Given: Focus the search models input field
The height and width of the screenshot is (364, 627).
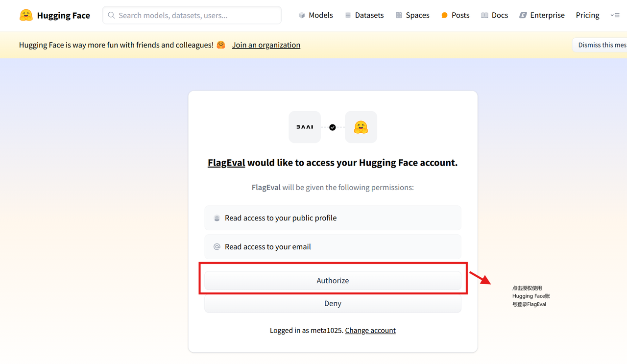Looking at the screenshot, I should [196, 15].
